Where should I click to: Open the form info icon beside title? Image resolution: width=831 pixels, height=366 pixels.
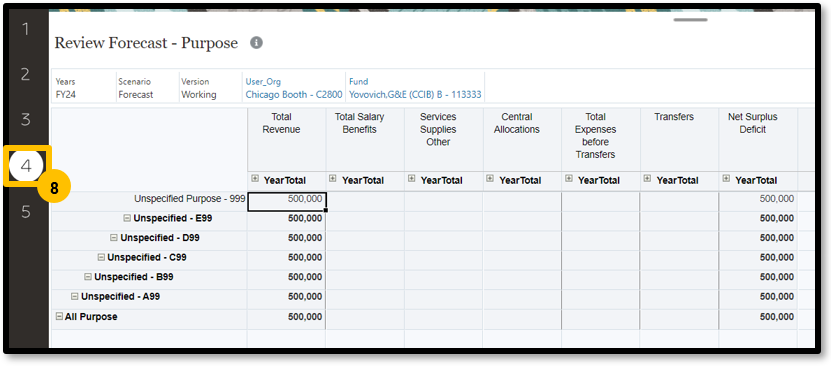pos(257,43)
